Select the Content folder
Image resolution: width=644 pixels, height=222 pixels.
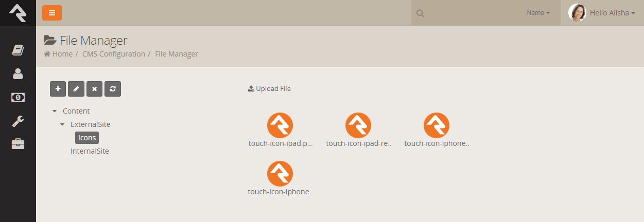pyautogui.click(x=76, y=111)
